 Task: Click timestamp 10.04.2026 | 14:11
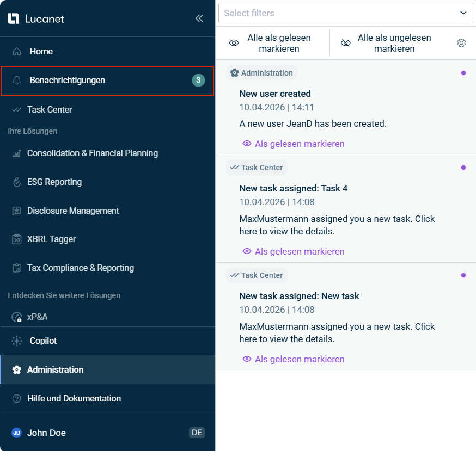tap(277, 107)
